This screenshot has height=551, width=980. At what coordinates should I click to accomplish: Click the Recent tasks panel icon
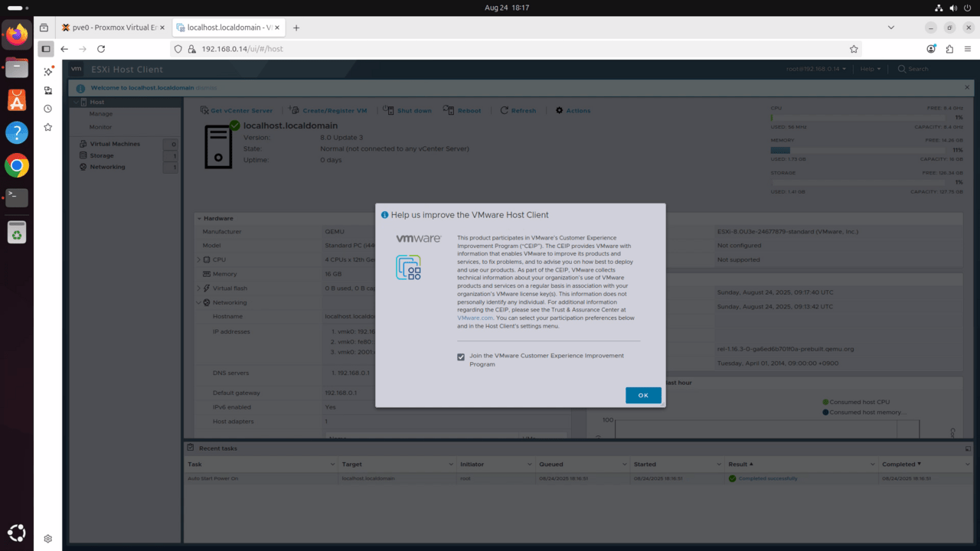(x=191, y=448)
